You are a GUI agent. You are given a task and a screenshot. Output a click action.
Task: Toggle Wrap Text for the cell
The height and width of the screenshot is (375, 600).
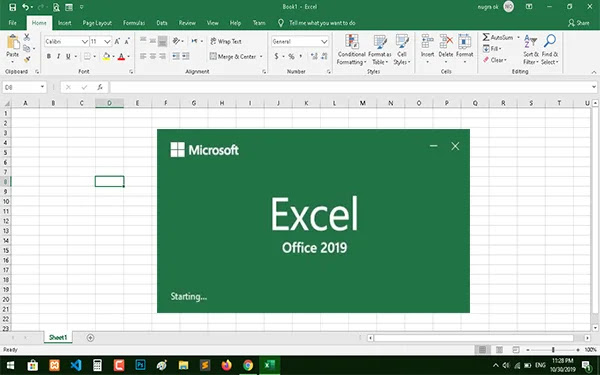pyautogui.click(x=226, y=41)
